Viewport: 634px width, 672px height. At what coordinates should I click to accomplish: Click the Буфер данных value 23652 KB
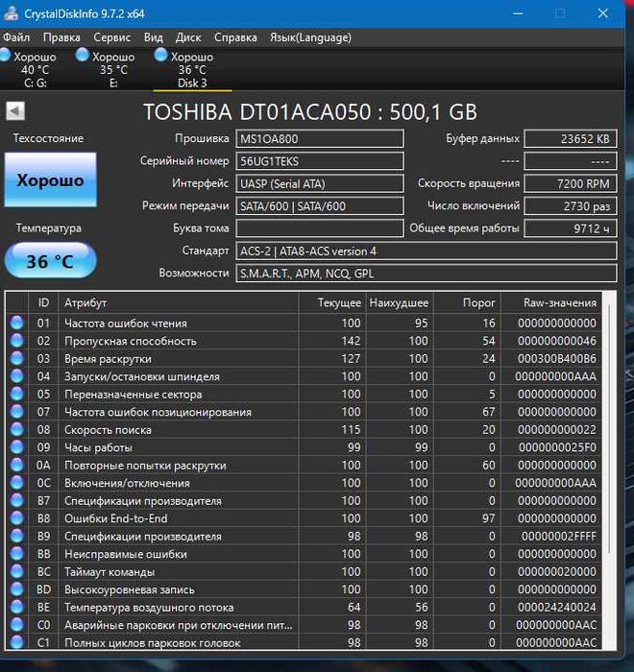point(571,139)
